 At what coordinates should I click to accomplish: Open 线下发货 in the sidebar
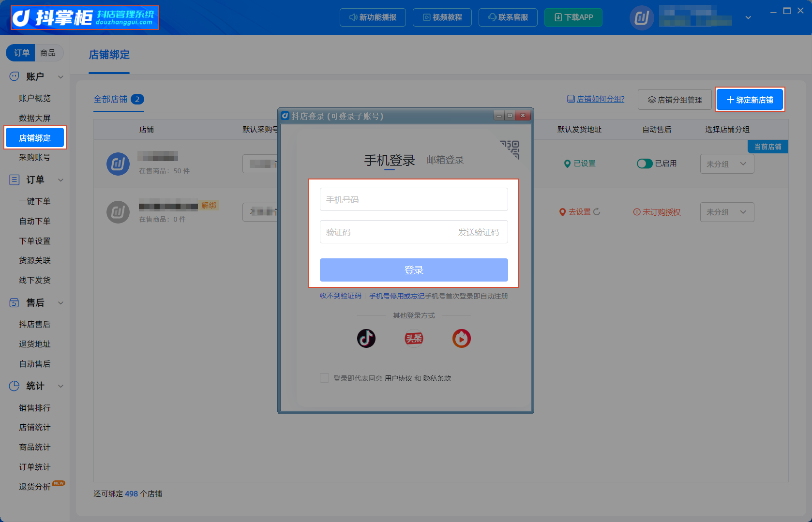click(x=35, y=280)
